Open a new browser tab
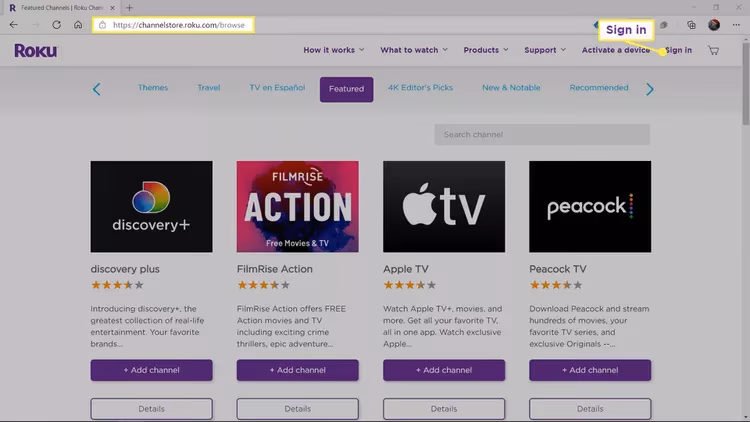750x422 pixels. pyautogui.click(x=129, y=8)
